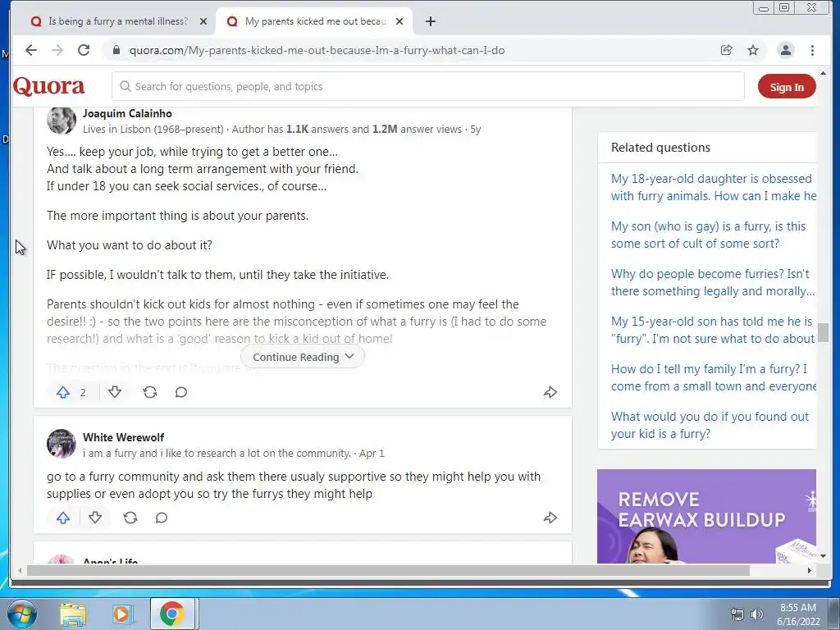Click the scroll up arrow
This screenshot has width=840, height=630.
pos(823,73)
